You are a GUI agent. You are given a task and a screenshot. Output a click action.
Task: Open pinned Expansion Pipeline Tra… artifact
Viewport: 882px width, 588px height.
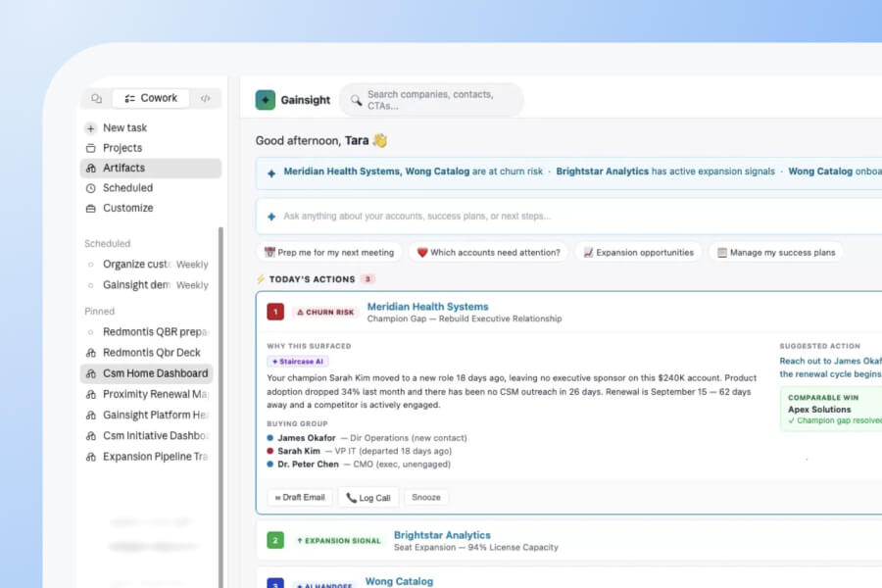coord(147,457)
